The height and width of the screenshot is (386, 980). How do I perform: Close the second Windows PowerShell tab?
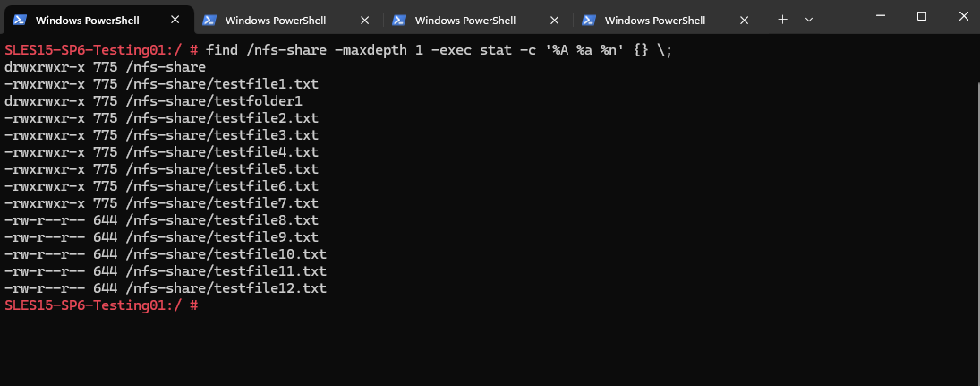(365, 20)
